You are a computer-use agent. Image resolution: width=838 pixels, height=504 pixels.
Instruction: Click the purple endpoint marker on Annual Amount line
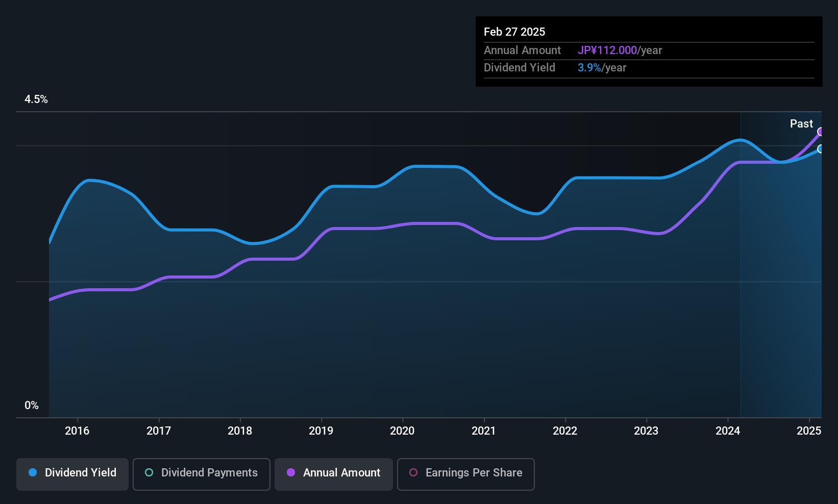pos(821,132)
